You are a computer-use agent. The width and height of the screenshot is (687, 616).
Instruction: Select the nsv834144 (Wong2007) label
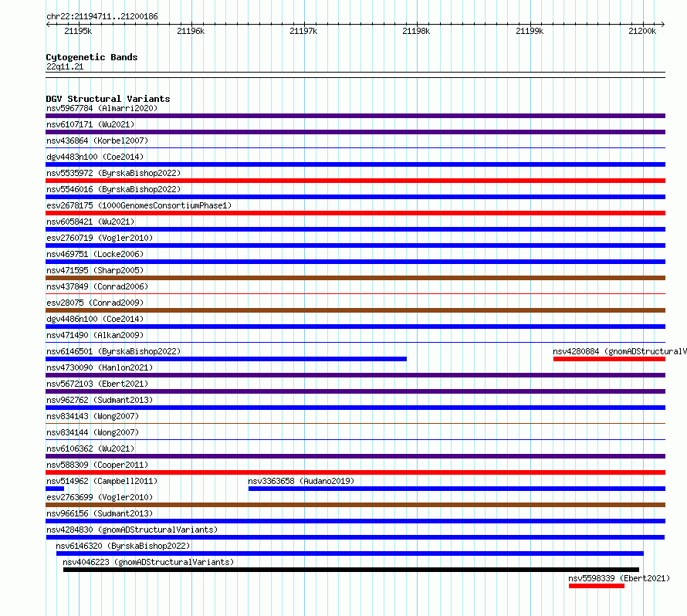tap(93, 432)
